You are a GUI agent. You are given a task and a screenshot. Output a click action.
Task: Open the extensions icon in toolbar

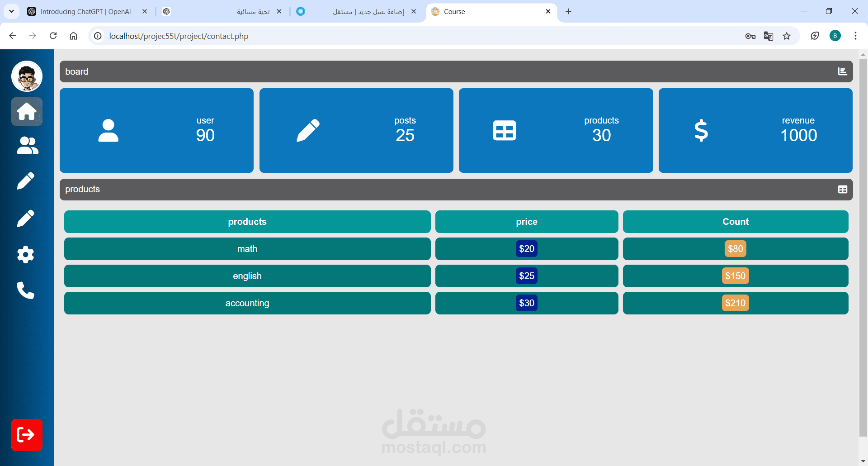(x=815, y=36)
